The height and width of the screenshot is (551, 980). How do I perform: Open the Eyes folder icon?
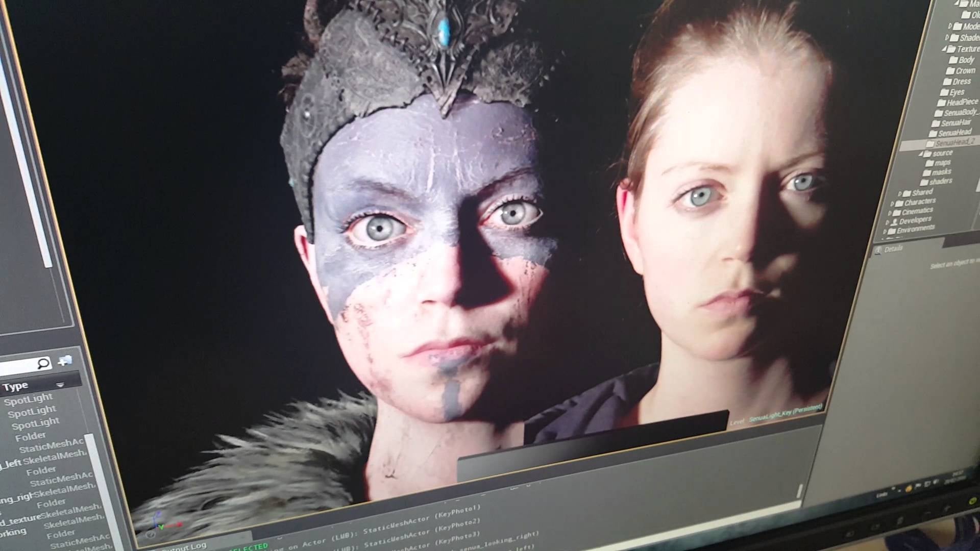pyautogui.click(x=945, y=93)
